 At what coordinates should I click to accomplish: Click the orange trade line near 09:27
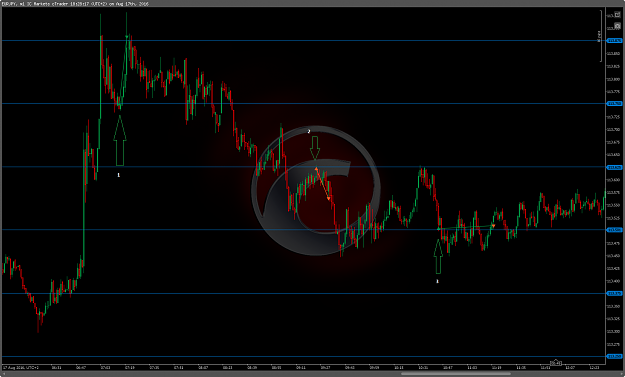322,184
